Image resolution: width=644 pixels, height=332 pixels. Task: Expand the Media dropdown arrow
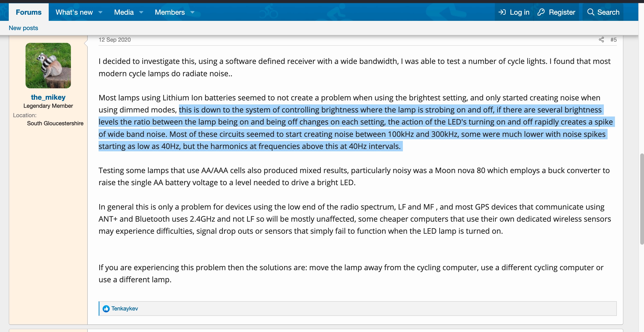[141, 12]
